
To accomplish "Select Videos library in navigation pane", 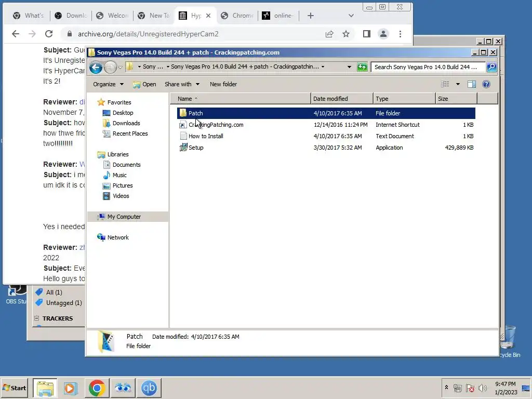I will (x=116, y=196).
